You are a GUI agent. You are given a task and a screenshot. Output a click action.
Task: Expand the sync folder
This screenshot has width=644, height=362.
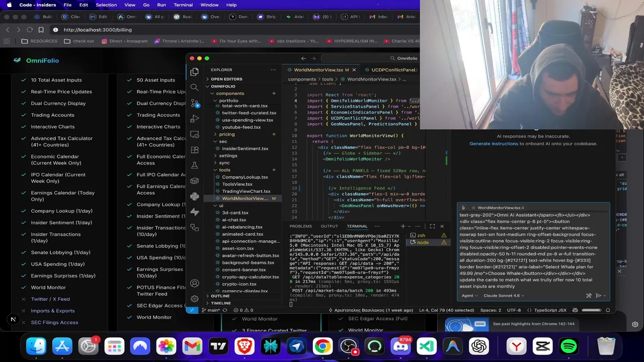pos(224,163)
